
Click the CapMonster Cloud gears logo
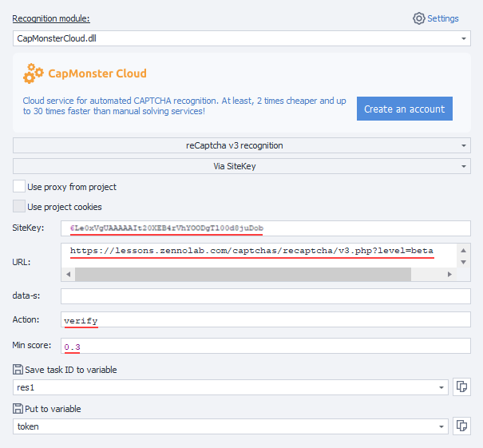tap(34, 74)
